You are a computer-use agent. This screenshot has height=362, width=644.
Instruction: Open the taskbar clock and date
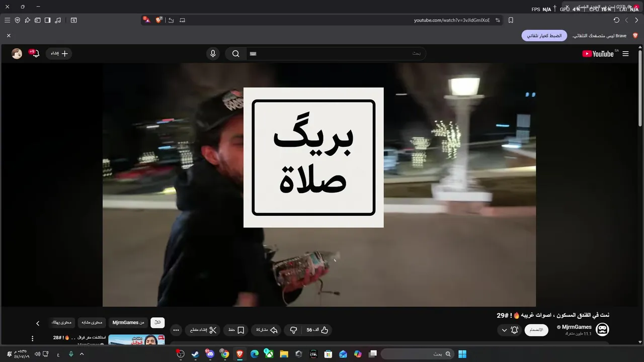21,354
